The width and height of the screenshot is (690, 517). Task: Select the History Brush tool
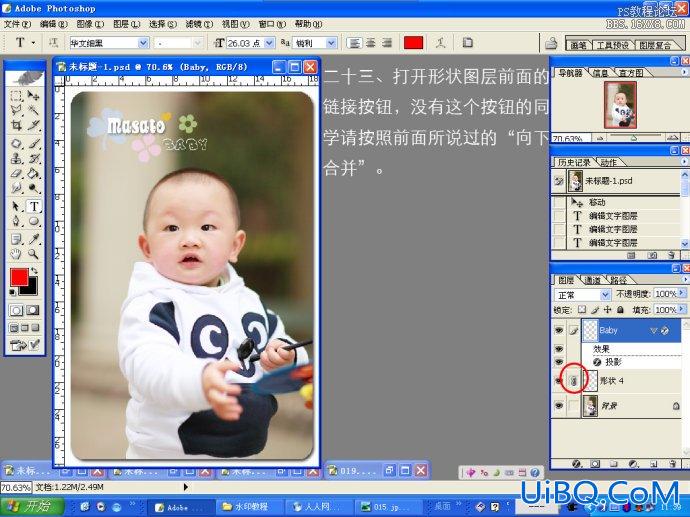coord(33,158)
